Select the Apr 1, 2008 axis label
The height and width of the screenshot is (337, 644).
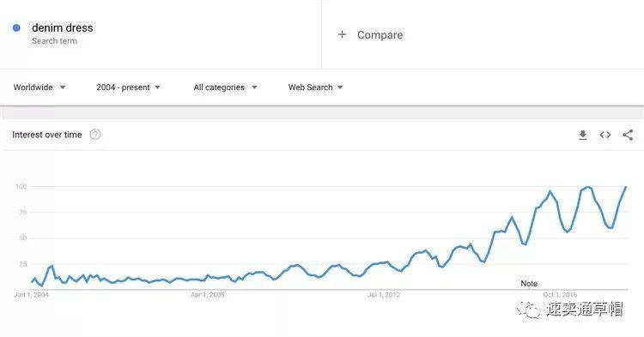tap(208, 295)
